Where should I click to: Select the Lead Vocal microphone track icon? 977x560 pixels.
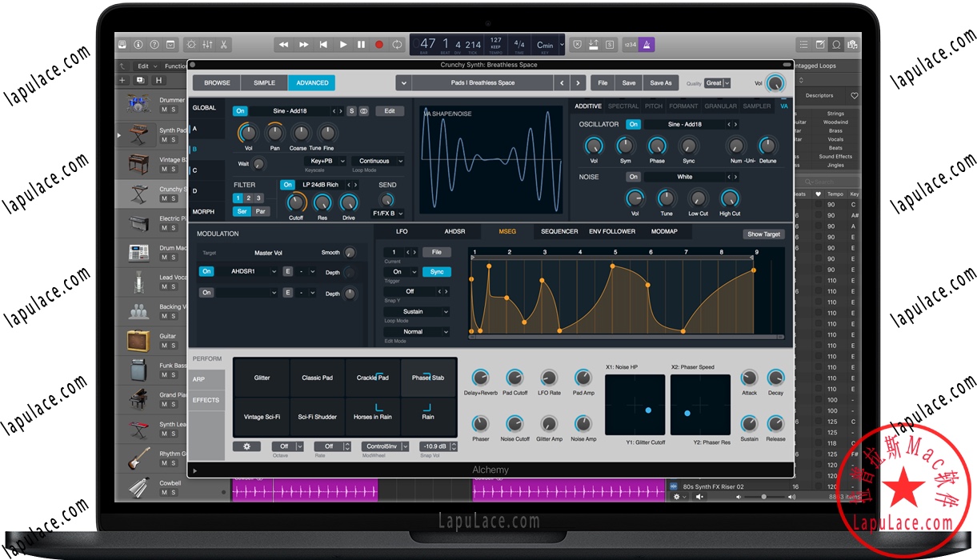(x=138, y=282)
